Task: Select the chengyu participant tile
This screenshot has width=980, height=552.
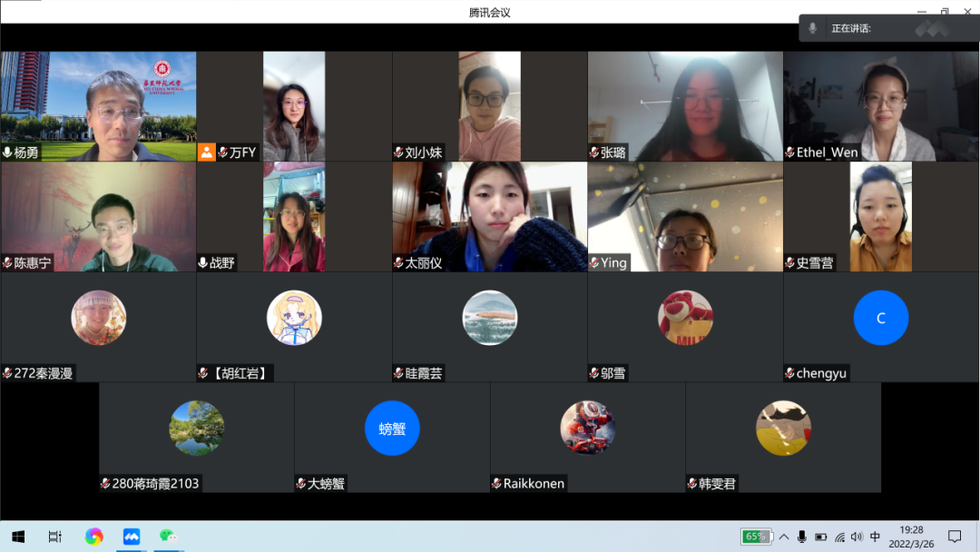Action: click(x=880, y=327)
